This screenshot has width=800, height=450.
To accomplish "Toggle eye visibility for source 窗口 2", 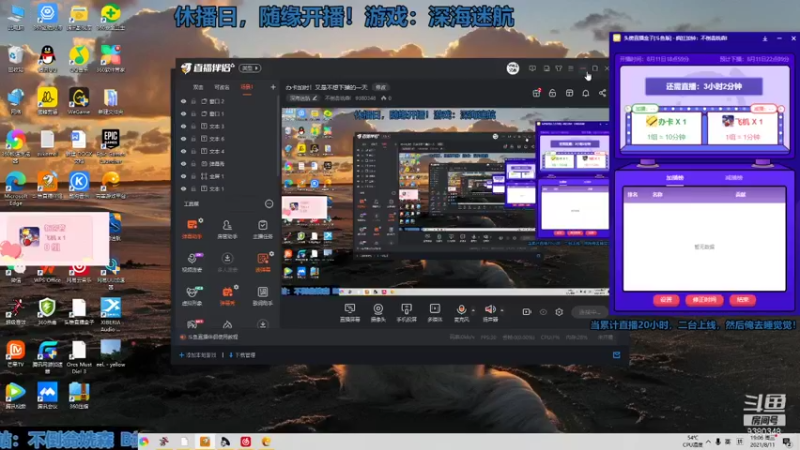I will (x=184, y=101).
